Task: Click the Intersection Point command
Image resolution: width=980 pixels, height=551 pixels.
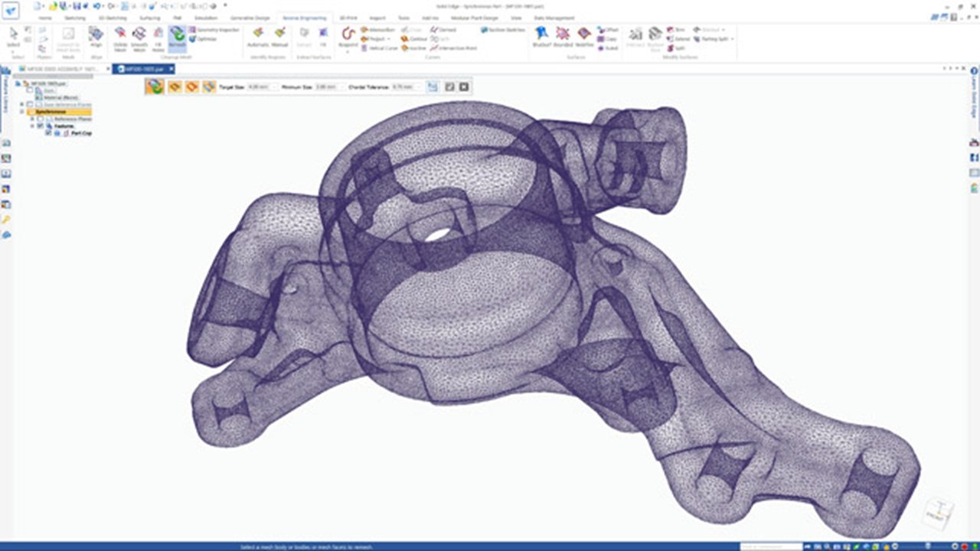Action: click(453, 47)
